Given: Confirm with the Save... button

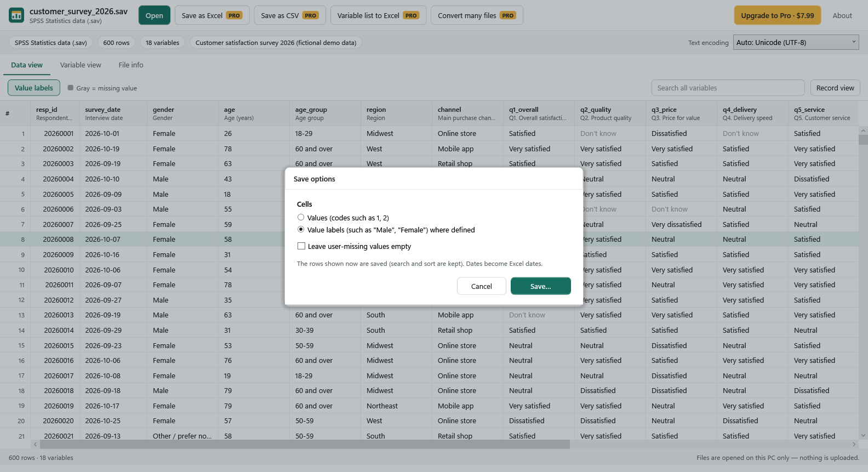Looking at the screenshot, I should coord(541,286).
